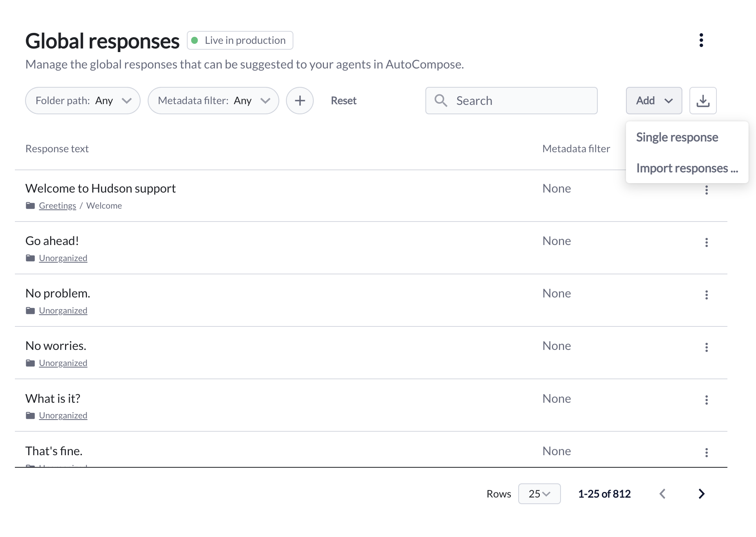Go to next page of responses
756x537 pixels.
[701, 494]
